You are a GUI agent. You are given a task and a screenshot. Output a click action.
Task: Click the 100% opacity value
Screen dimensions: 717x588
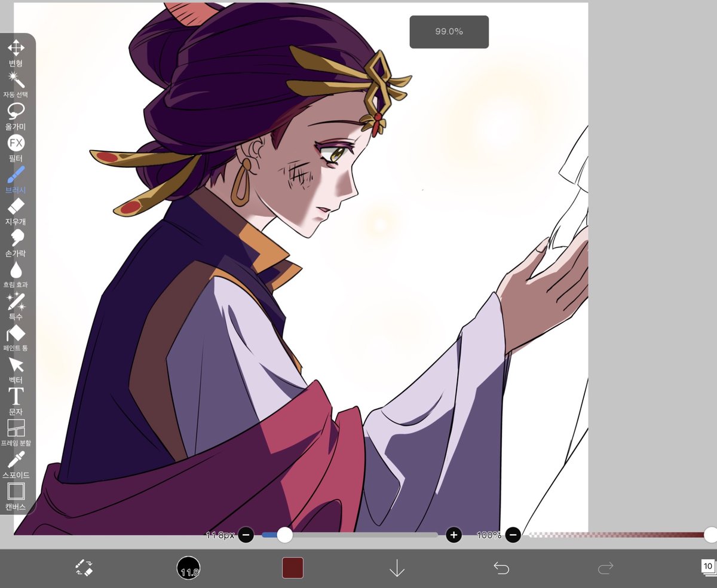pos(489,535)
